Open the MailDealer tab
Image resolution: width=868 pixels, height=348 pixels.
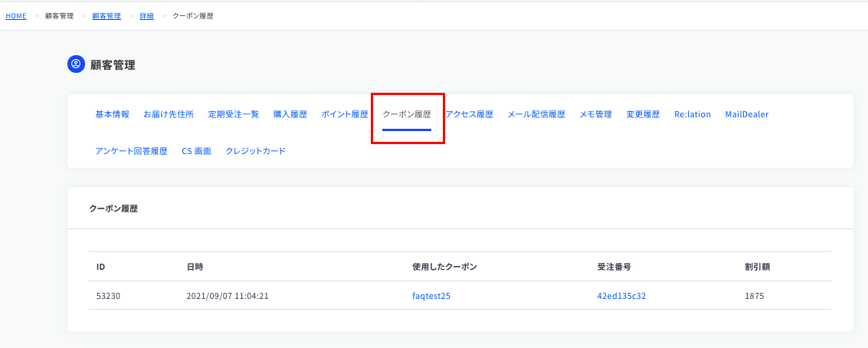coord(747,115)
